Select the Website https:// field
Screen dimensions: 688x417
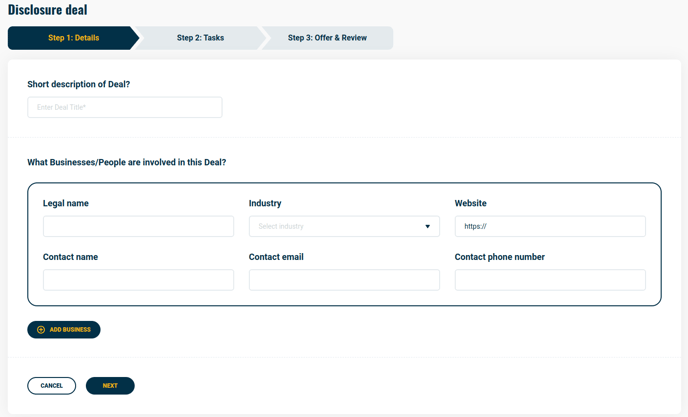click(x=550, y=226)
